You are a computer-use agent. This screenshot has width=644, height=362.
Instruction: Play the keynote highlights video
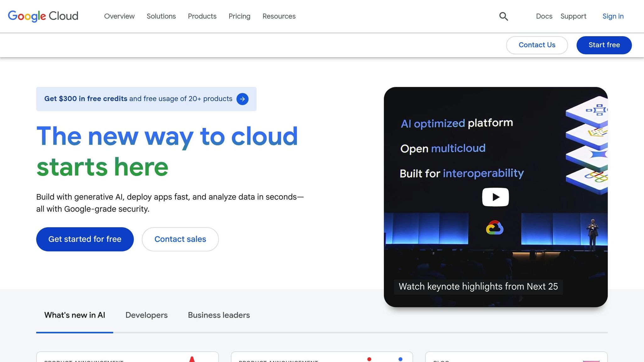(495, 197)
